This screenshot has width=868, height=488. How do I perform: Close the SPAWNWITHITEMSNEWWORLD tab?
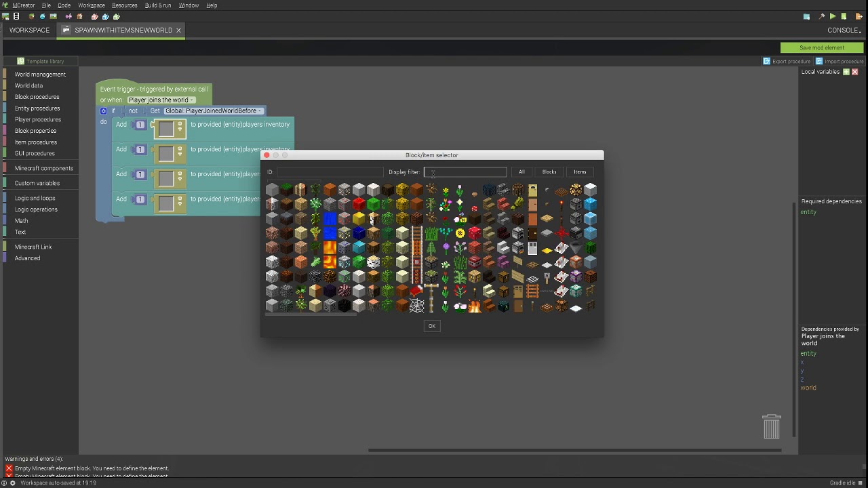(178, 30)
